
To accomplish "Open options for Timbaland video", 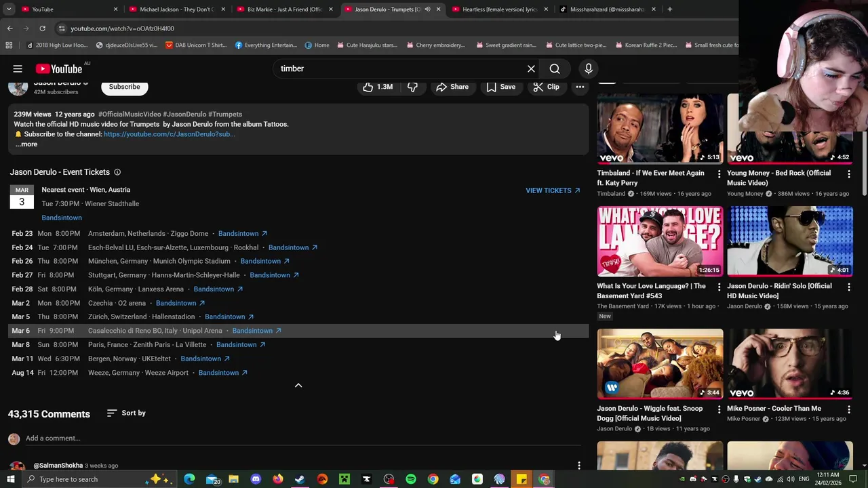I will [x=719, y=174].
